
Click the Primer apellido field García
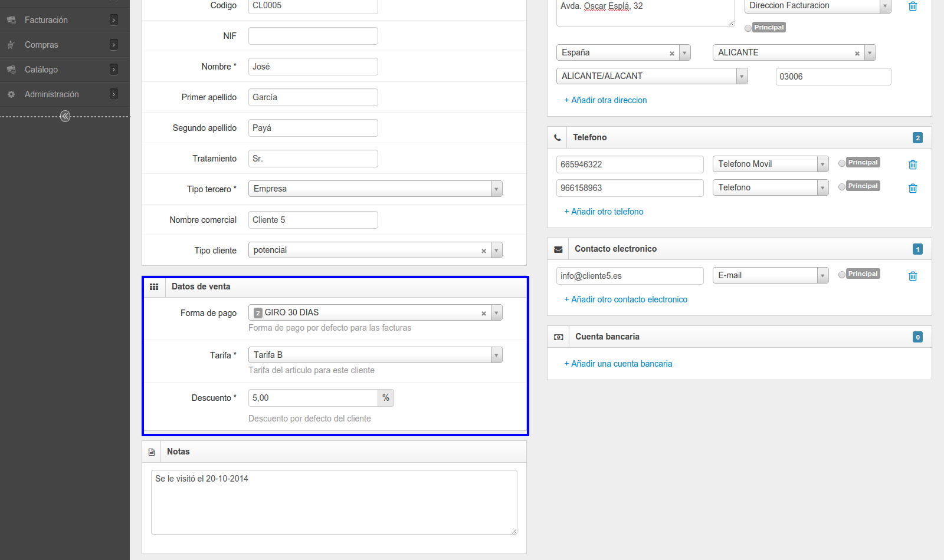click(x=313, y=97)
